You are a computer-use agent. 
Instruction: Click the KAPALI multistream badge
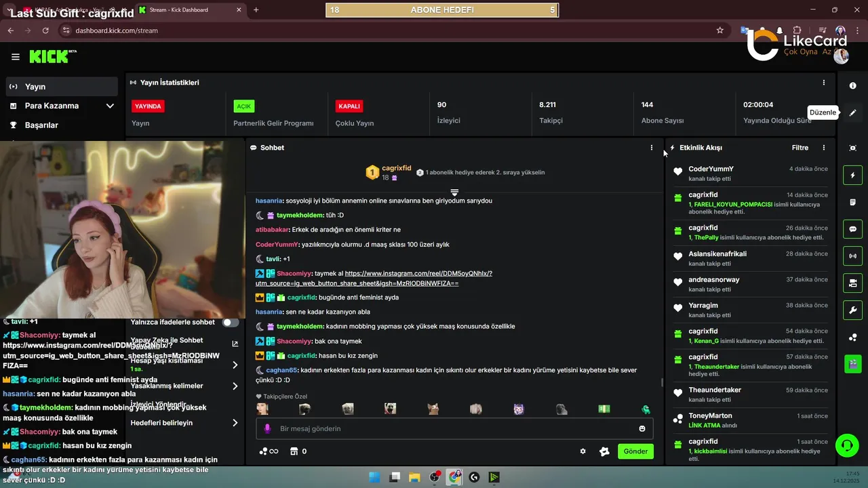349,106
